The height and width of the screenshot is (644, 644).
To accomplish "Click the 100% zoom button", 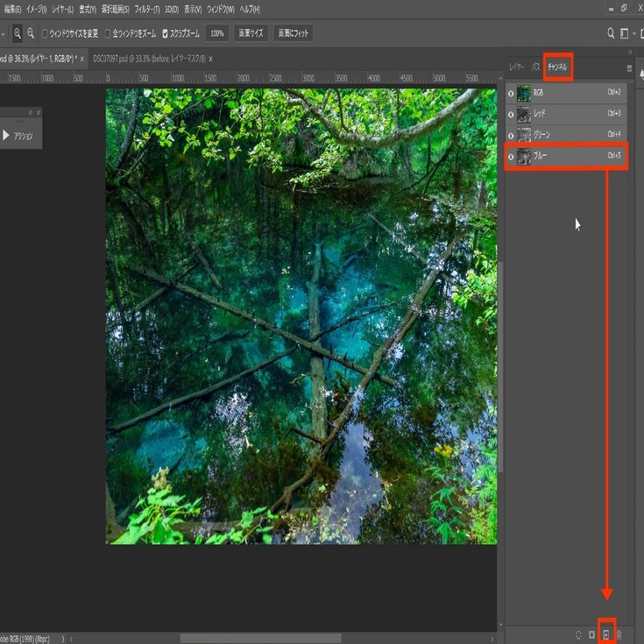I will (217, 33).
